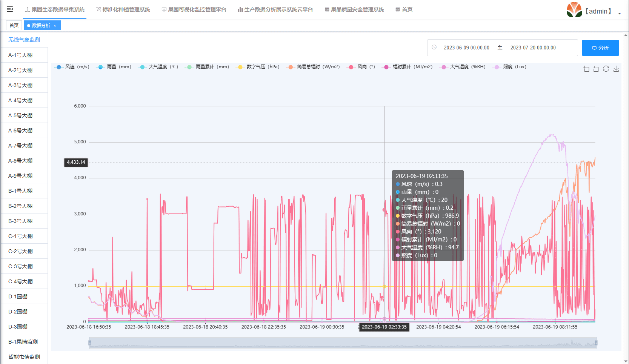This screenshot has width=629, height=364.
Task: Click x-axis label 2023-06-18 22:35:35
Action: [x=264, y=327]
